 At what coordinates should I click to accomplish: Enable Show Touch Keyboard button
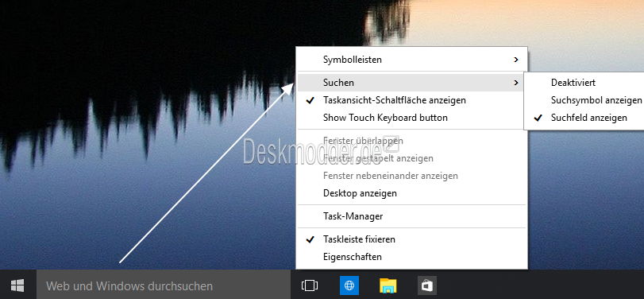coord(412,118)
